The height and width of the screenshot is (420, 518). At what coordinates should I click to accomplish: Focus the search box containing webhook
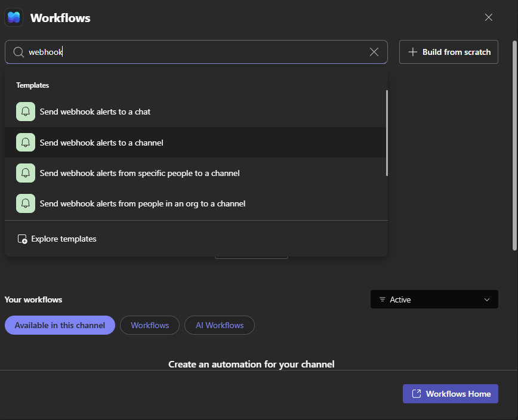[x=196, y=52]
